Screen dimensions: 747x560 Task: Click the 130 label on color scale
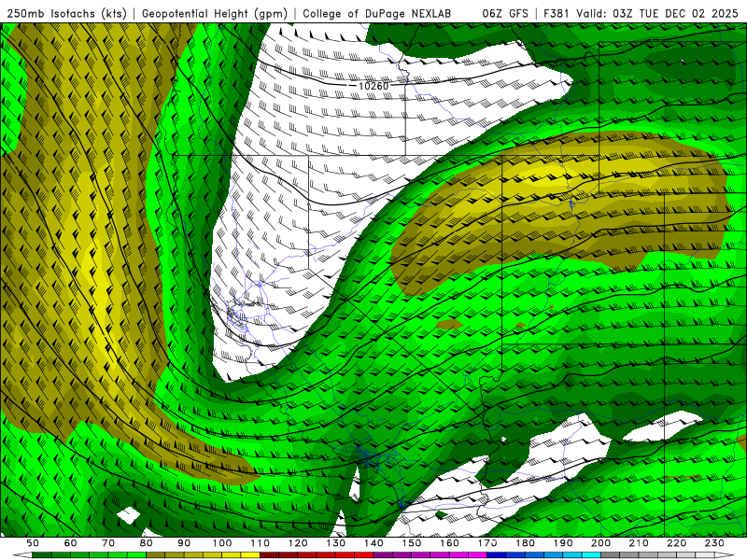click(x=336, y=543)
